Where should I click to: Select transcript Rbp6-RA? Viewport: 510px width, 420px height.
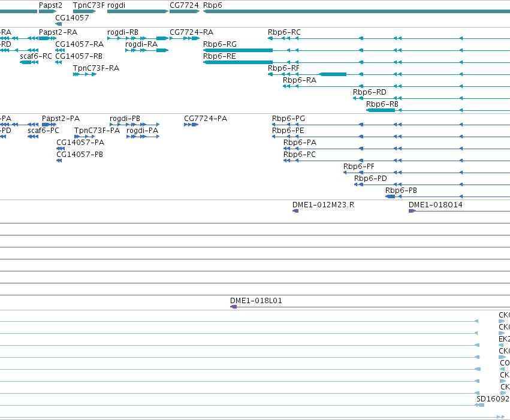pyautogui.click(x=300, y=80)
